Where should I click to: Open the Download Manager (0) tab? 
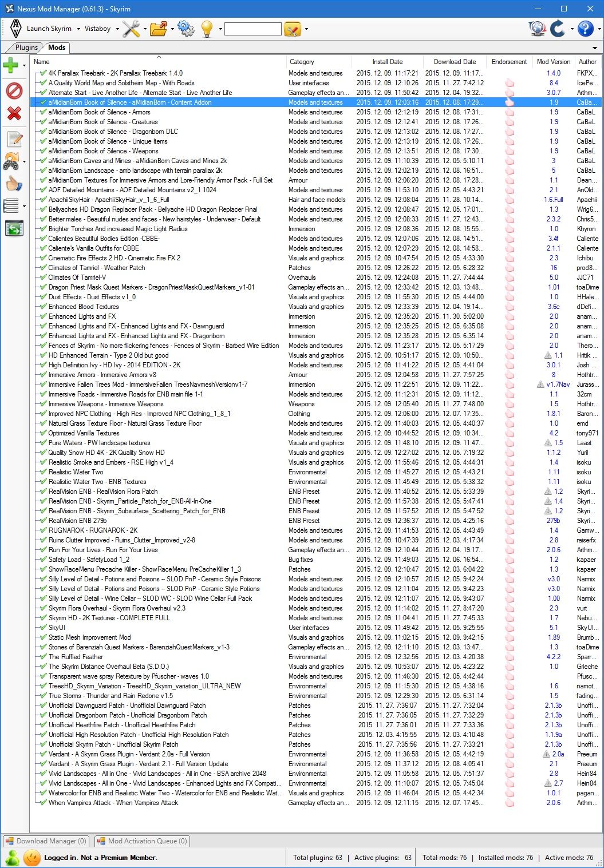(46, 841)
